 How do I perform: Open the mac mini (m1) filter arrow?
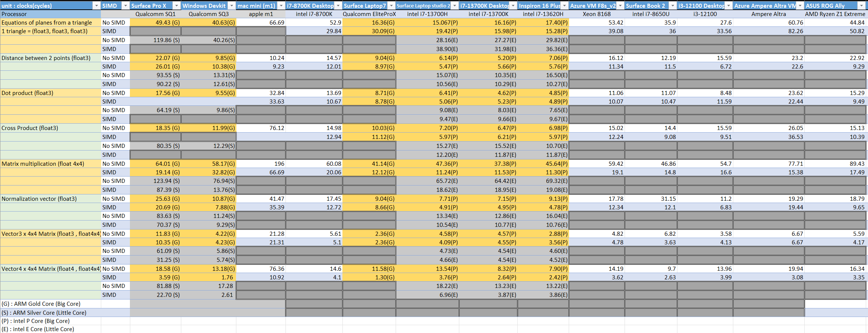281,6
